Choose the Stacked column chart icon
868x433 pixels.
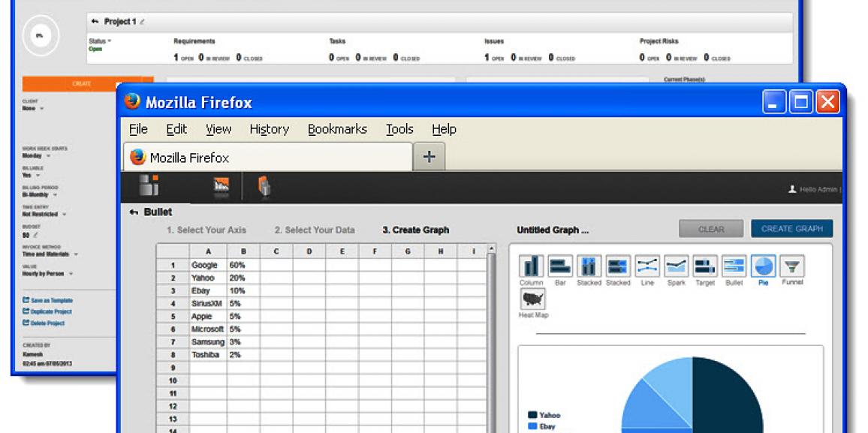pyautogui.click(x=589, y=266)
